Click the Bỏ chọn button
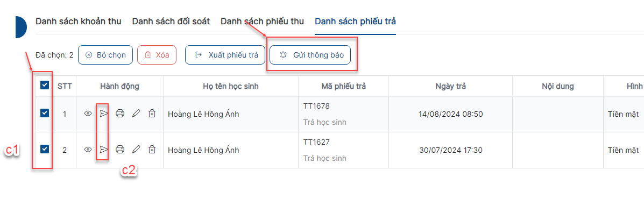This screenshot has width=644, height=198. point(105,55)
